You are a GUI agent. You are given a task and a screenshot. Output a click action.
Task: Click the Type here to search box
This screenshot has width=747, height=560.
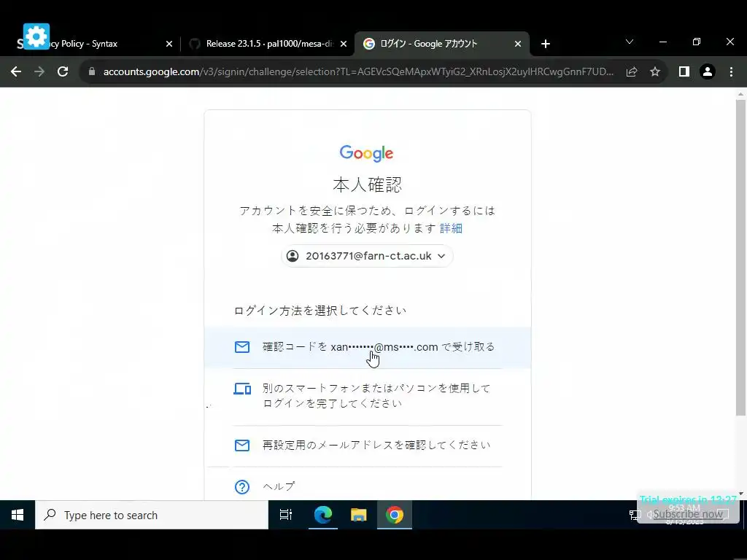click(152, 515)
